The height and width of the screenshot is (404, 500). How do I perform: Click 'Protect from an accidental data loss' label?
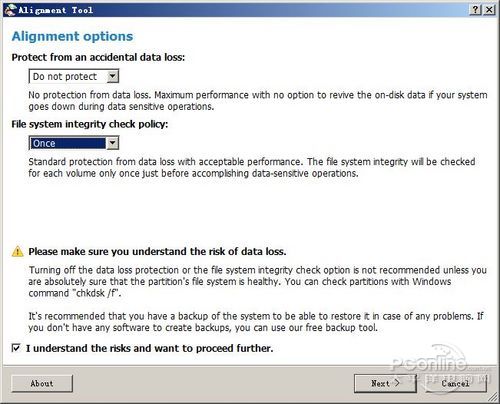pyautogui.click(x=98, y=57)
